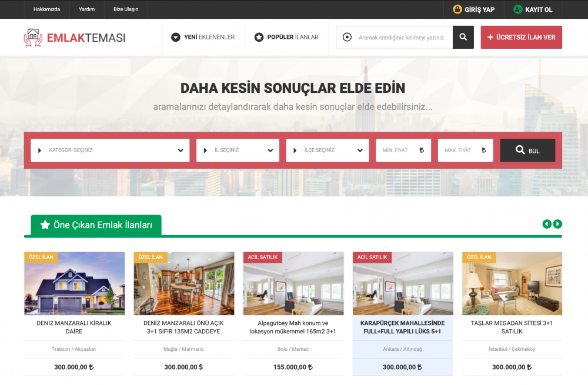Click the thumbnail of Ankara / Altındağ listing

coord(403,283)
